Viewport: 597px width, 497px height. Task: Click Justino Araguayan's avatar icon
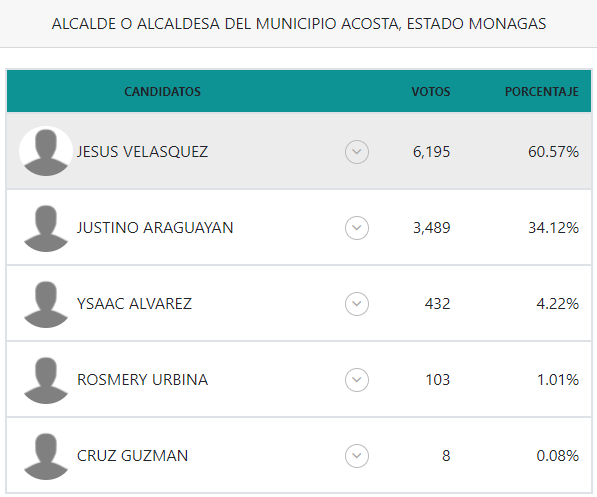(x=46, y=228)
